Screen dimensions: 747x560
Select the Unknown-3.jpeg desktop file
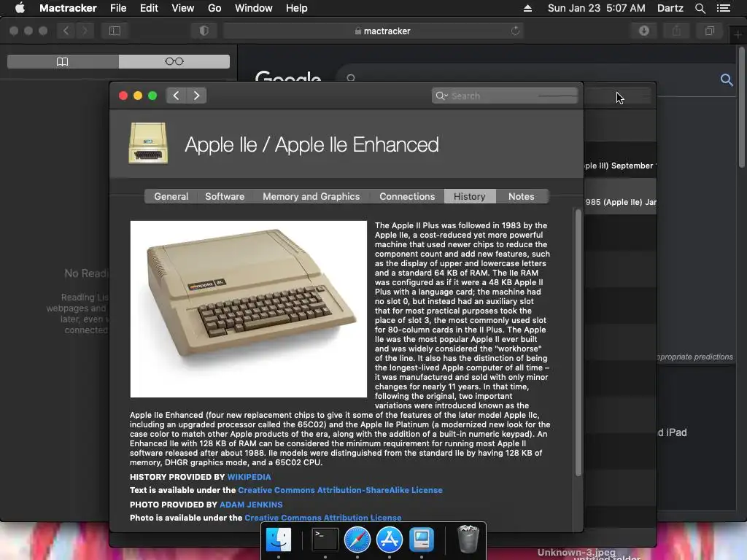(x=576, y=553)
